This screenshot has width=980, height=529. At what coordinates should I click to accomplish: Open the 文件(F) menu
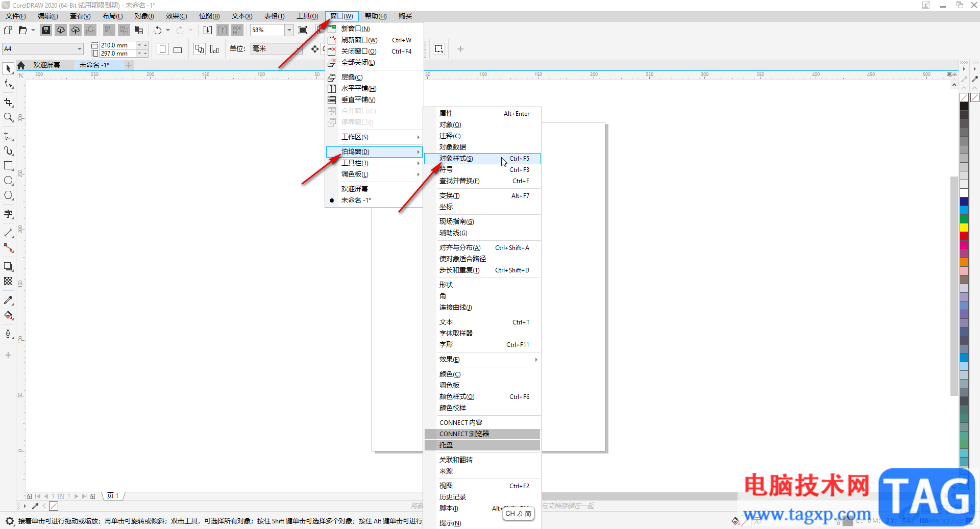coord(16,16)
